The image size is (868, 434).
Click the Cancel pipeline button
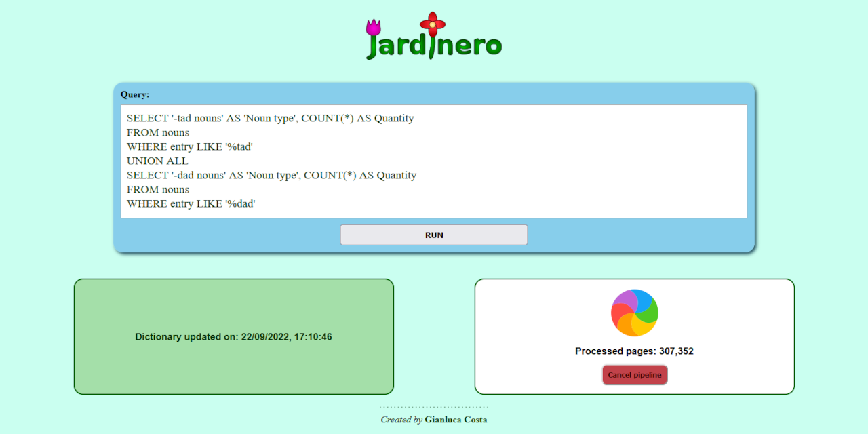(634, 374)
